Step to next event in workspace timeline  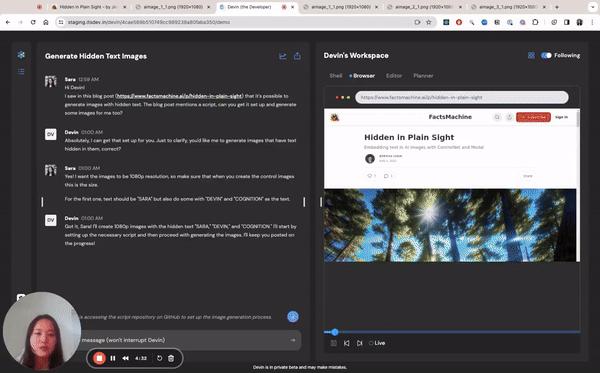pos(359,343)
